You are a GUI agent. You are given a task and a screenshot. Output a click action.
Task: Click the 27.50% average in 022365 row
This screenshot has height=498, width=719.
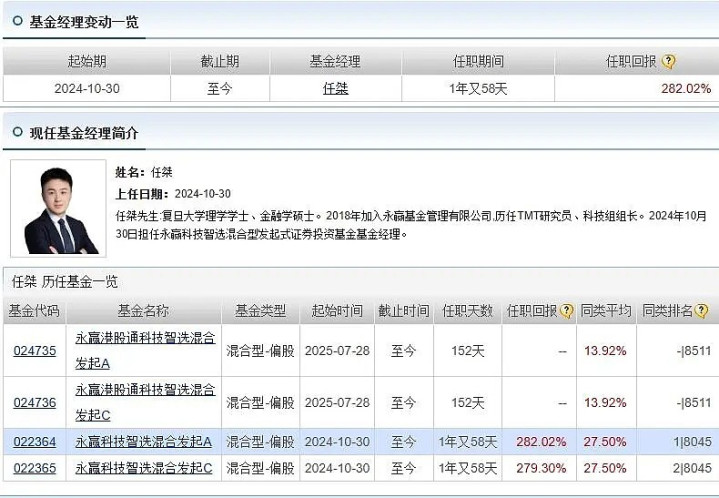(605, 468)
